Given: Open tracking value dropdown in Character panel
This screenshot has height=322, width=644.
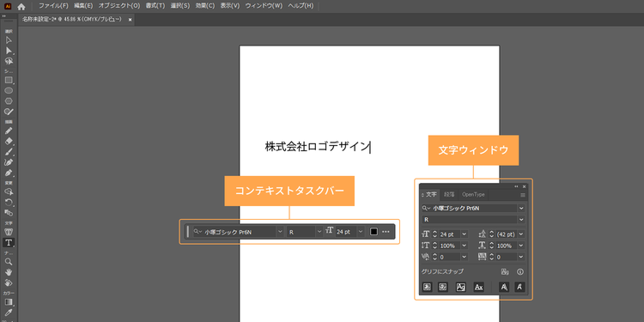Looking at the screenshot, I should tap(521, 257).
